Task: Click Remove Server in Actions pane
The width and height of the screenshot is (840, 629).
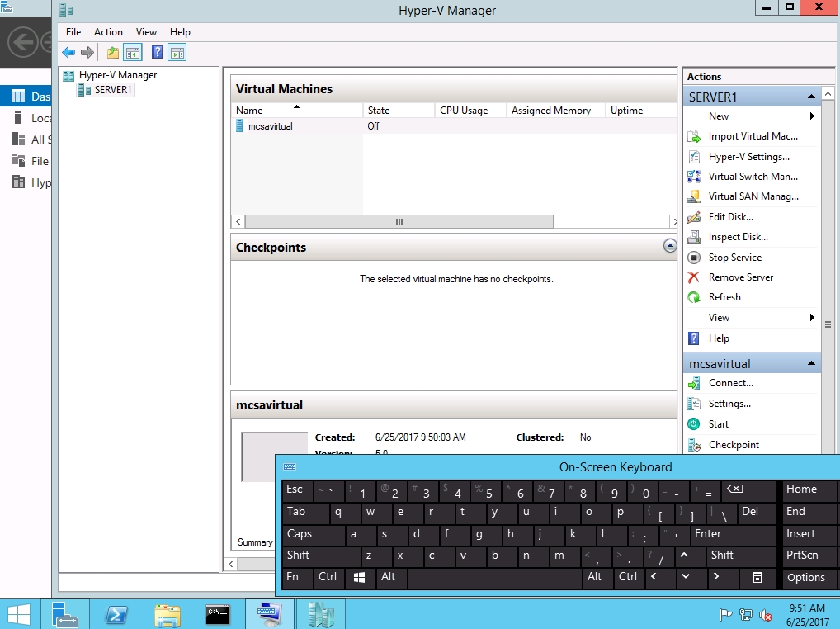Action: point(740,277)
